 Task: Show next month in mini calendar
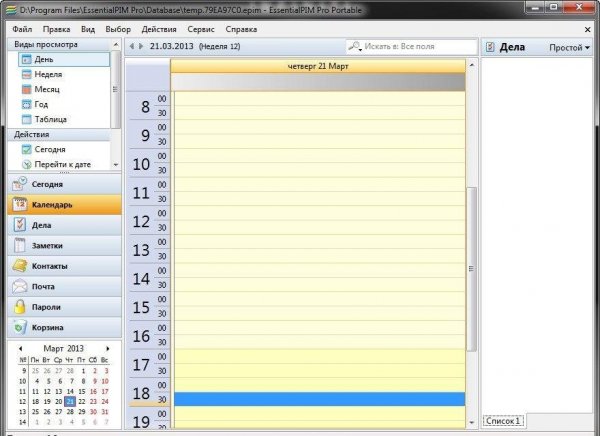pos(108,348)
